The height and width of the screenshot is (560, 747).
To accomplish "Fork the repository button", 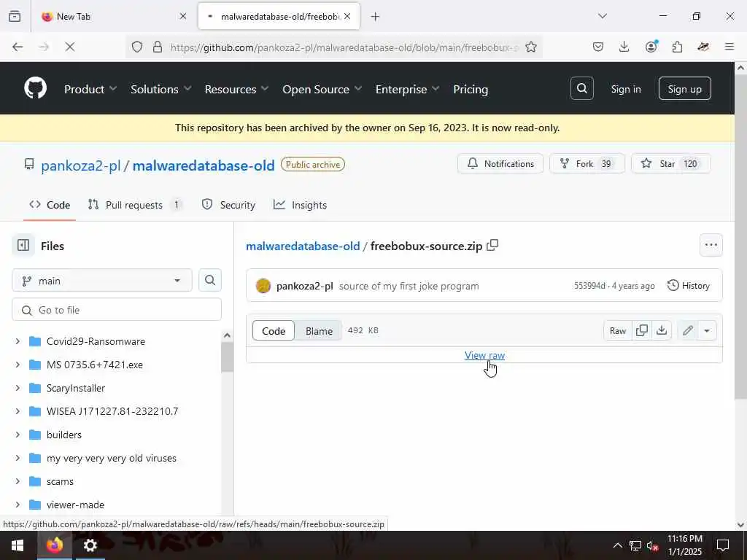I will 587,164.
